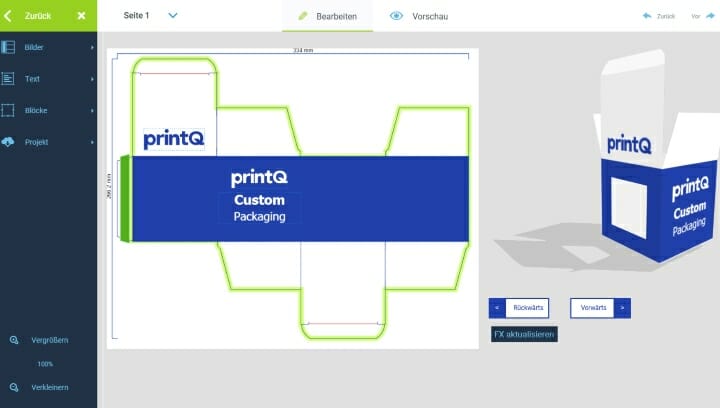Click the Vorwärts button
Image resolution: width=720 pixels, height=408 pixels.
click(x=600, y=308)
